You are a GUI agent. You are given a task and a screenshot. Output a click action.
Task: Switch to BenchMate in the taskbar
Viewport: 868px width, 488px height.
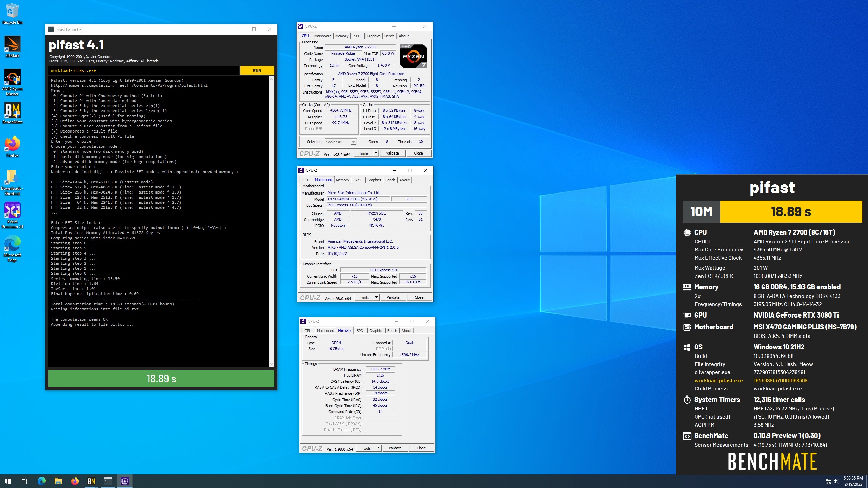(x=91, y=481)
